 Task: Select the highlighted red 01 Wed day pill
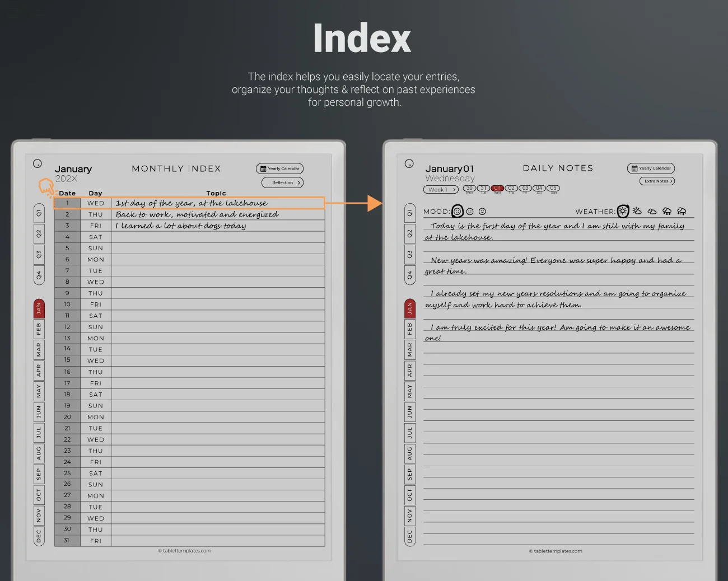[x=497, y=189]
